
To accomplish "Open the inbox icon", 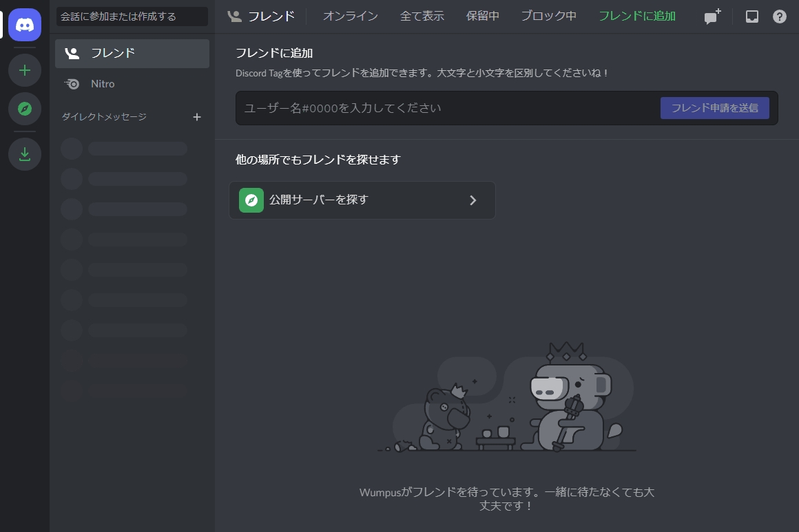I will click(x=751, y=17).
